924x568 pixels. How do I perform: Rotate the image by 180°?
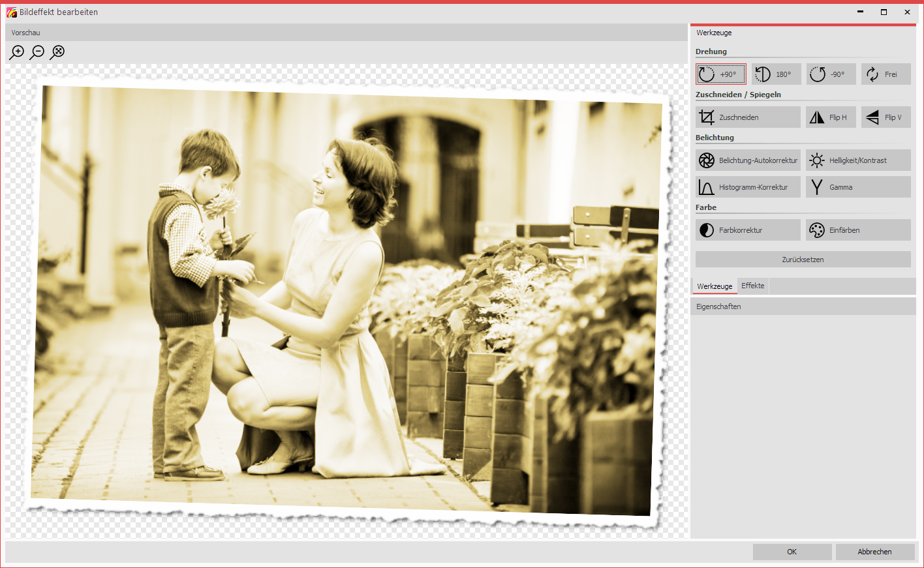[x=776, y=74]
